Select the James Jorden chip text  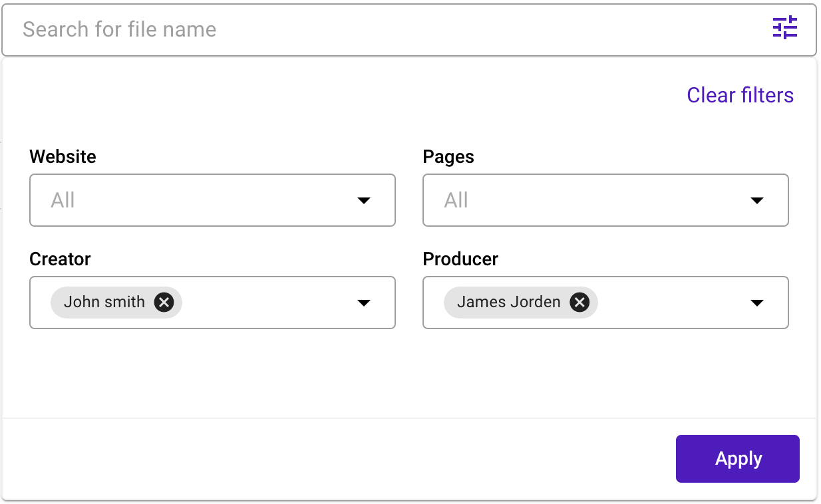(509, 302)
